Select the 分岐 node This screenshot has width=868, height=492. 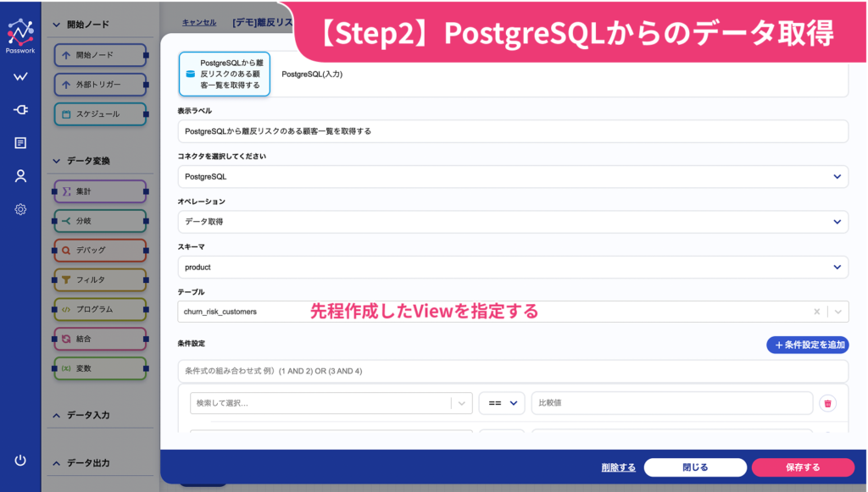coord(100,221)
